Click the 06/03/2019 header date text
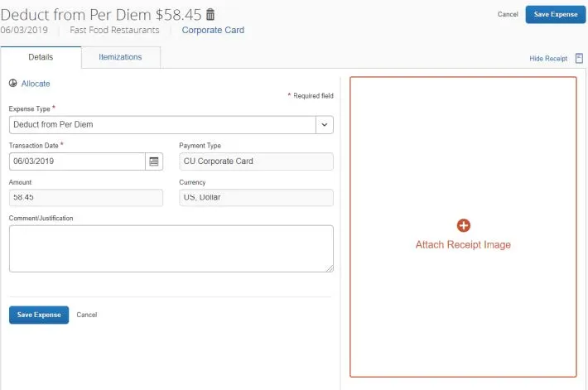 (24, 30)
